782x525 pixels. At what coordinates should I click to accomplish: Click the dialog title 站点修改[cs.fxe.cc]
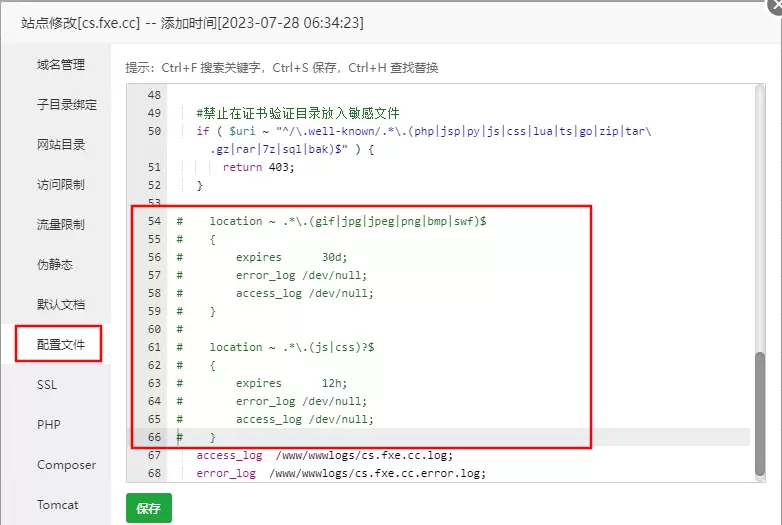[x=80, y=23]
